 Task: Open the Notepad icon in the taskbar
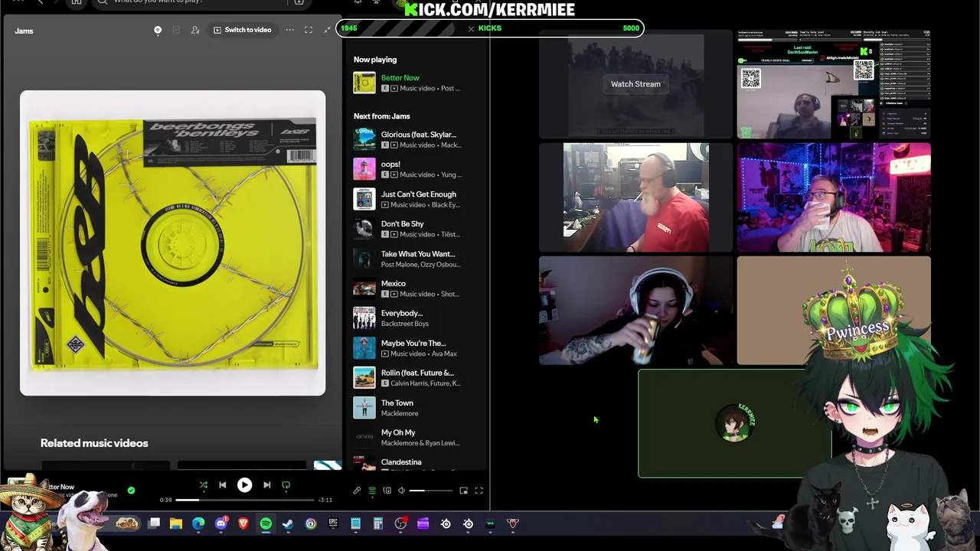coord(355,523)
